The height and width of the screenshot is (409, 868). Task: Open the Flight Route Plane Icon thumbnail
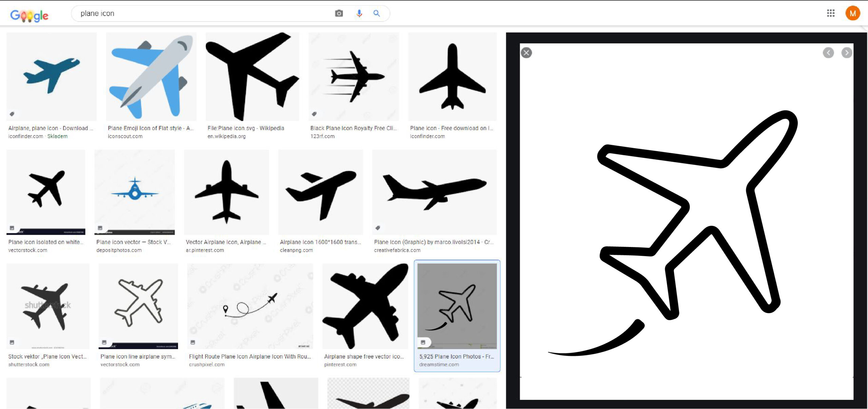click(x=250, y=306)
